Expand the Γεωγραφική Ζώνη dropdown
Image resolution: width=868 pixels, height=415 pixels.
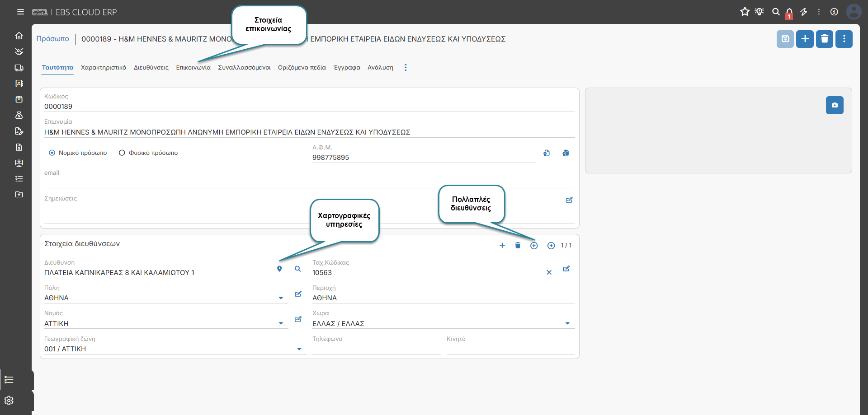(x=299, y=349)
